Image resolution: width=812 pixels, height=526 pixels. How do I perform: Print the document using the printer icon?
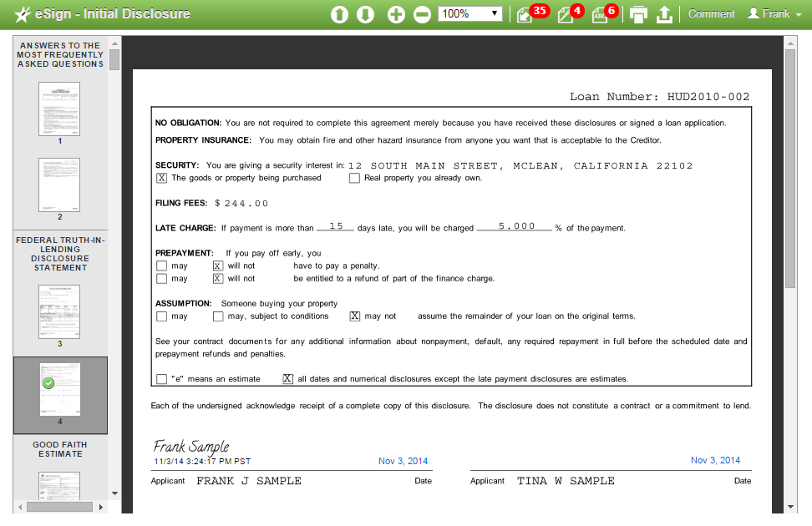click(x=638, y=14)
